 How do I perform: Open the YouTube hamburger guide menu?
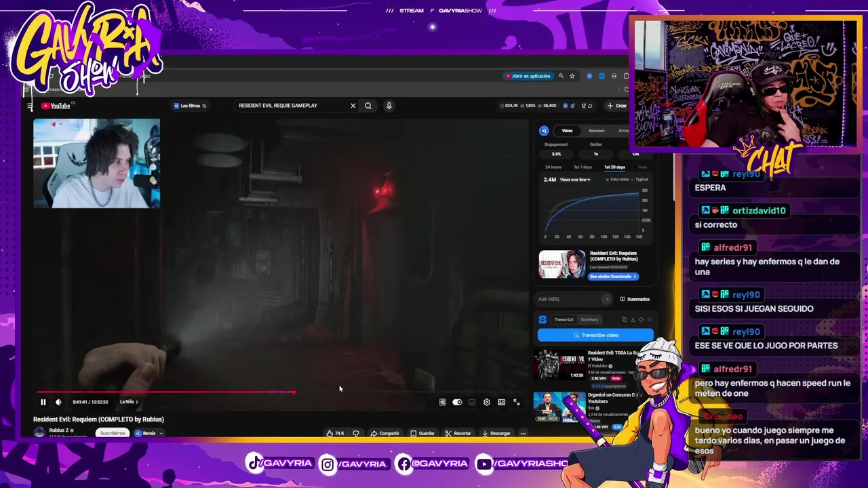point(30,106)
